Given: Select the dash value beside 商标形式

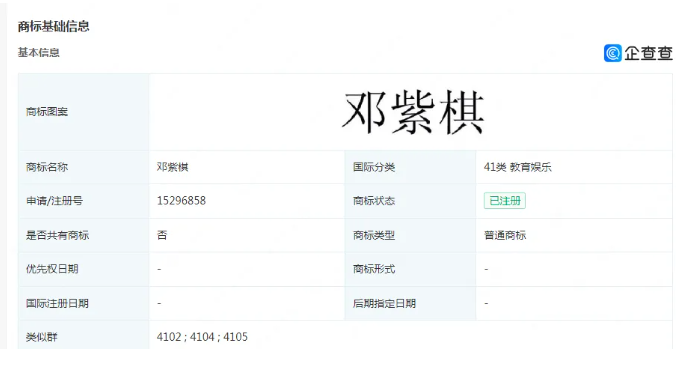Looking at the screenshot, I should point(486,269).
